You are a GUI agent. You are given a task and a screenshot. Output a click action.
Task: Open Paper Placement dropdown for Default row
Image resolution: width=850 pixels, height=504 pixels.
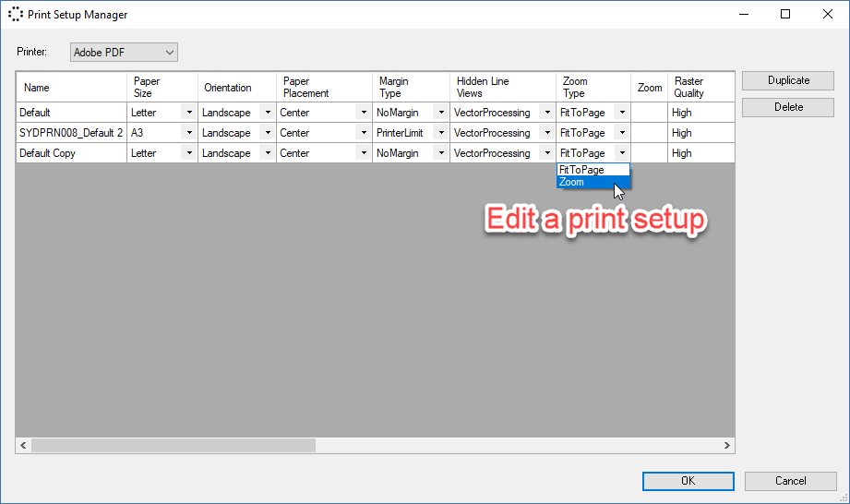tap(364, 113)
